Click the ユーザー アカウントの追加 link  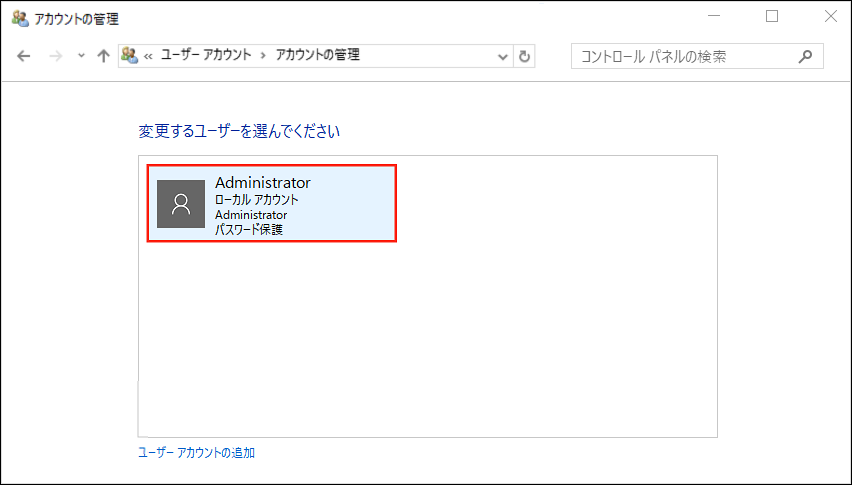(x=196, y=453)
